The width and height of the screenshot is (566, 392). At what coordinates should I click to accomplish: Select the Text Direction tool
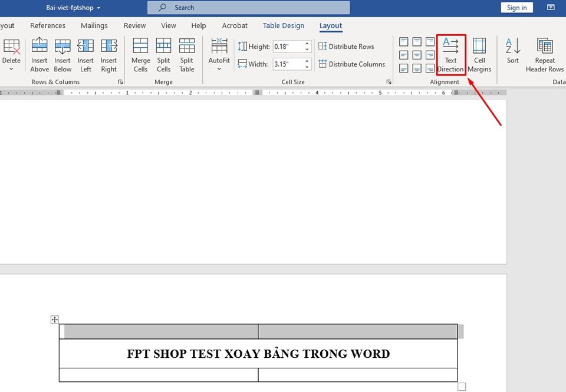(450, 55)
